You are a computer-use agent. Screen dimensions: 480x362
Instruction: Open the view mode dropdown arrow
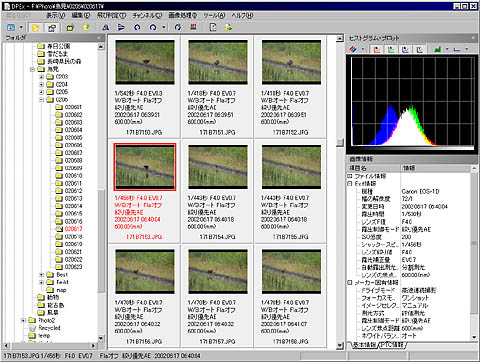pyautogui.click(x=21, y=27)
